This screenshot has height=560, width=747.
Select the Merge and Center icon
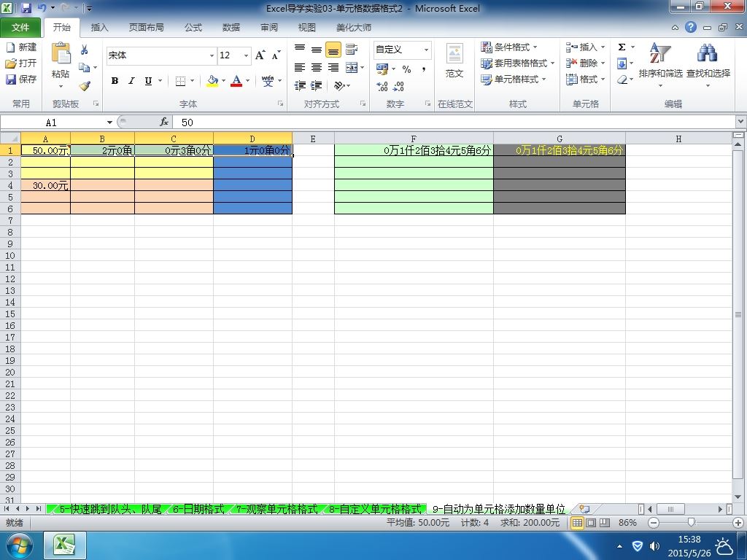pos(352,68)
